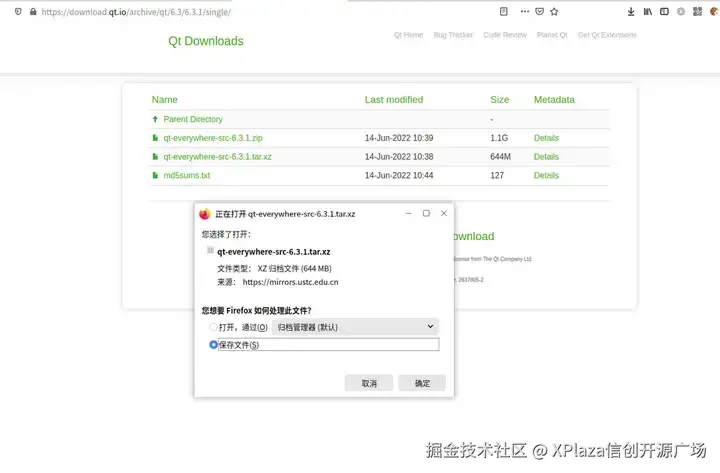Select the 打开，通过 (open with) radio option
This screenshot has height=473, width=720.
(213, 327)
